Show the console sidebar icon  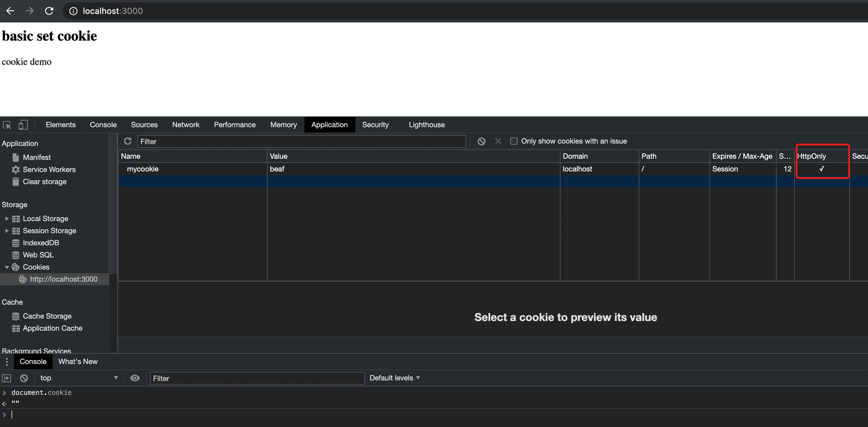tap(7, 378)
